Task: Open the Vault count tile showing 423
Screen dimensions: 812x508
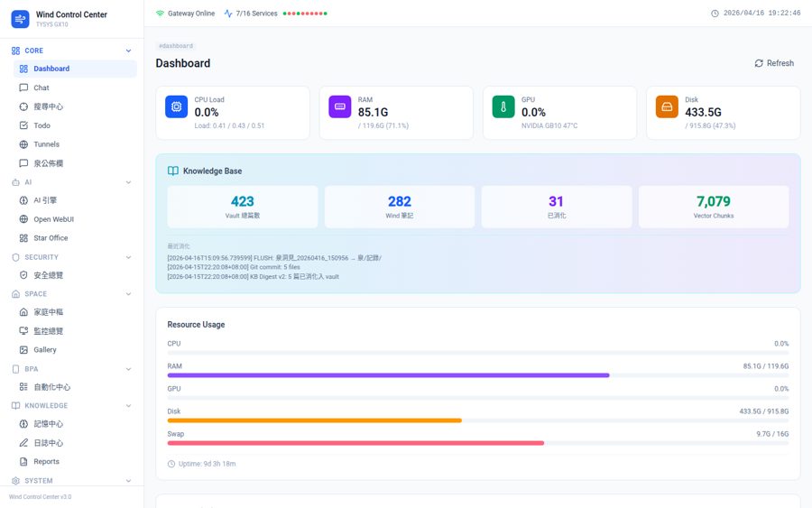Action: pos(243,207)
